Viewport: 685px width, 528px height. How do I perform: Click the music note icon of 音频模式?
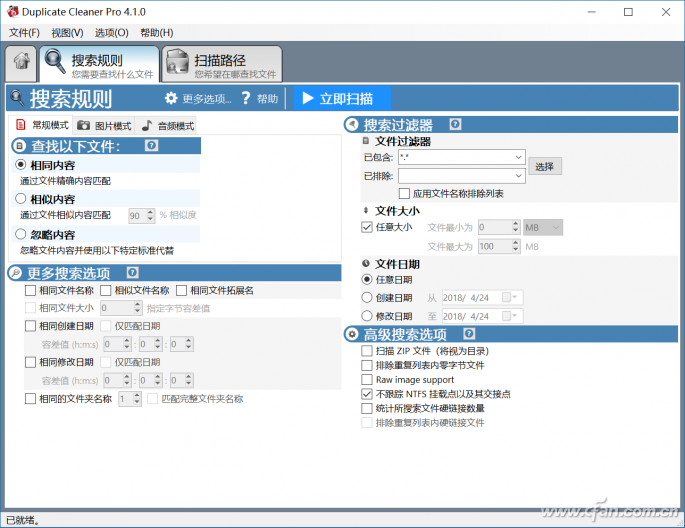point(147,126)
